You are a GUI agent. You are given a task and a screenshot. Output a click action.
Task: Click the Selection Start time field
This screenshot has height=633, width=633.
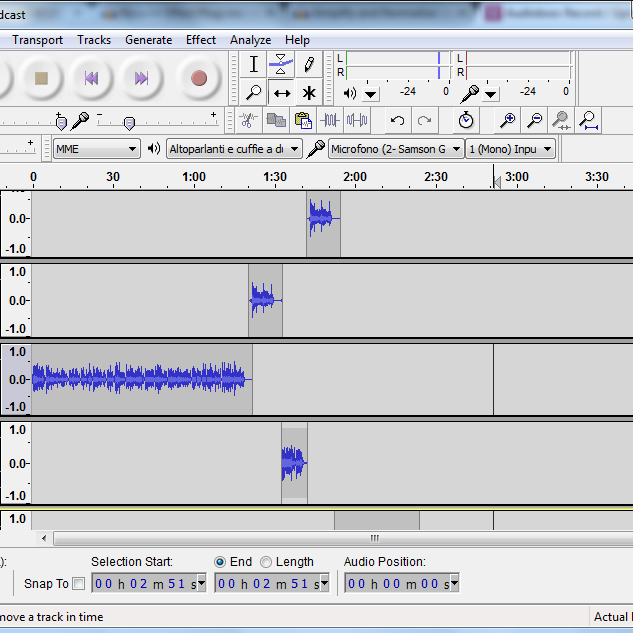tap(149, 583)
